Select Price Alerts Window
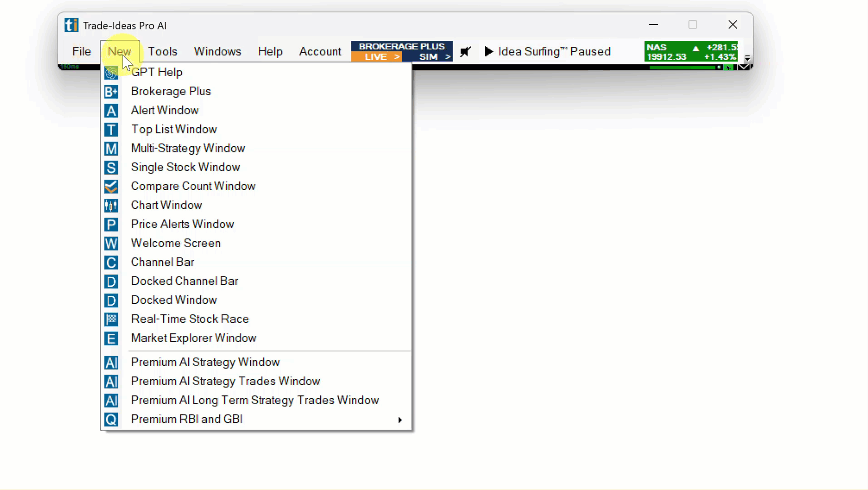Screen dimensions: 868x490 click(256, 225)
